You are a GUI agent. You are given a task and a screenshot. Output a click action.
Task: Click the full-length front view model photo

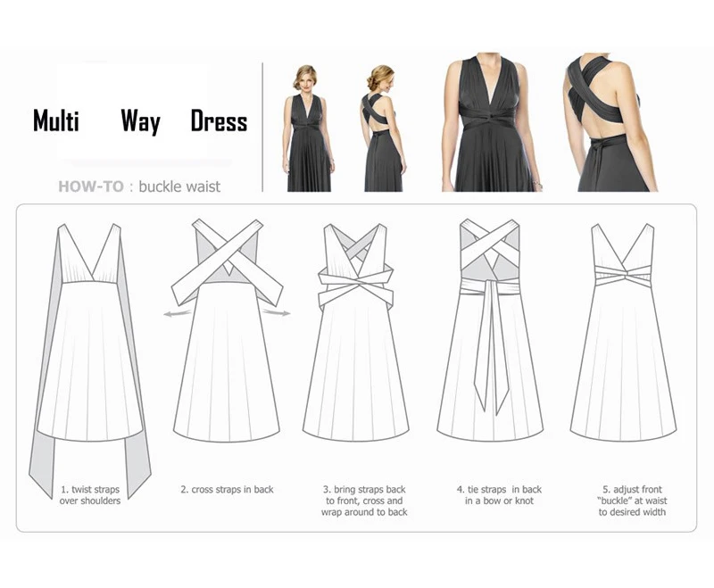coord(309,128)
